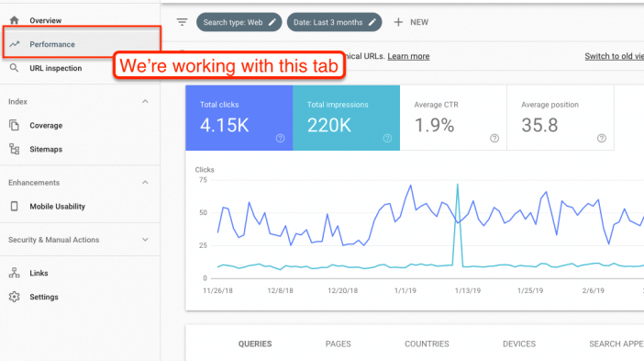The width and height of the screenshot is (644, 361).
Task: Edit the Date: Last 3 months chip
Action: click(334, 22)
